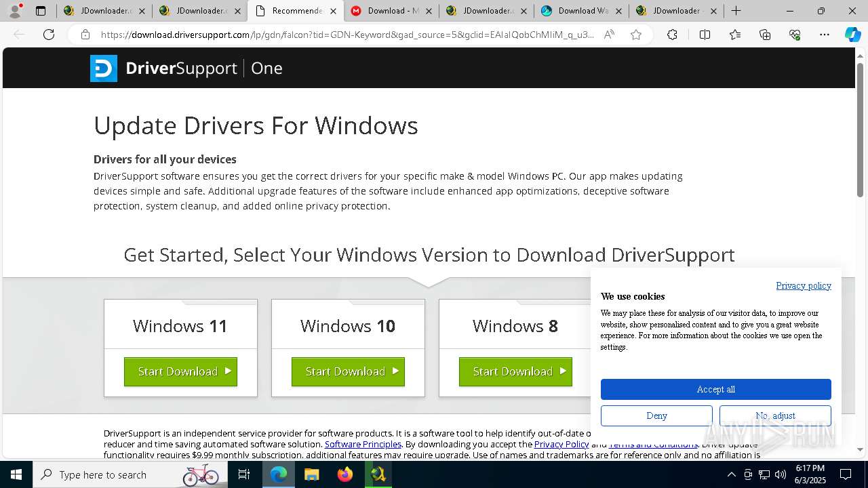Click the Drivers for all your devices subheading

(x=165, y=159)
